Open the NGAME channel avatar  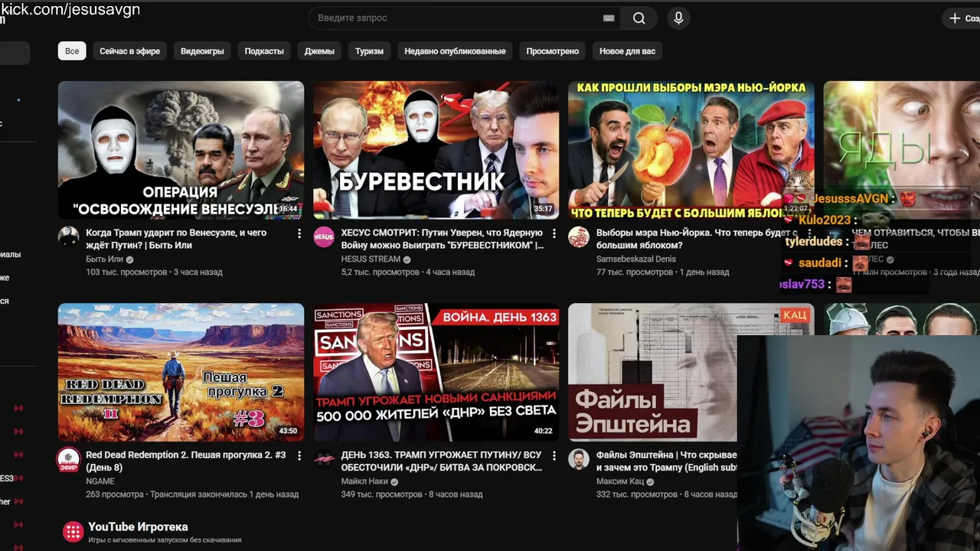[69, 459]
